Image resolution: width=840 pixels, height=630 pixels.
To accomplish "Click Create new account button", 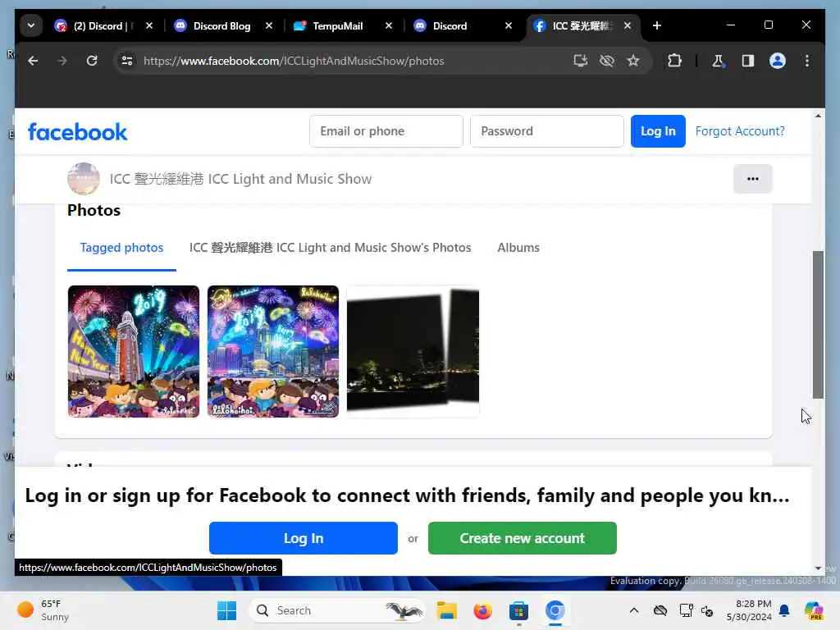I will pos(523,538).
